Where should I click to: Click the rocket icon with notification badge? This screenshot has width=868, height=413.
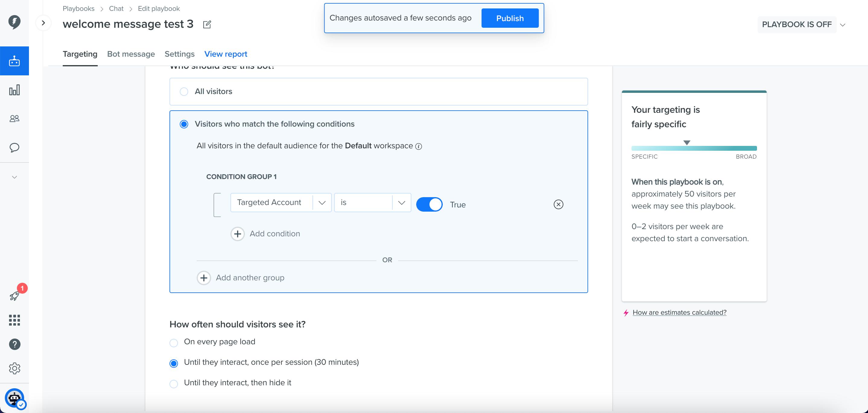14,296
